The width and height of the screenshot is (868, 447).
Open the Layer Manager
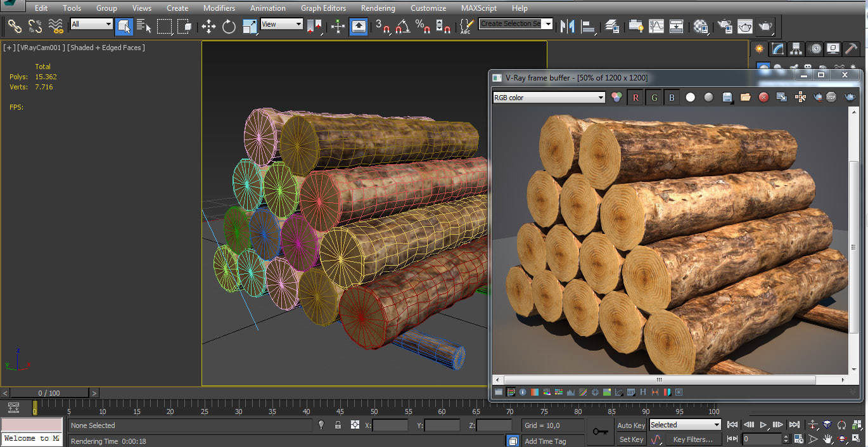coord(612,26)
